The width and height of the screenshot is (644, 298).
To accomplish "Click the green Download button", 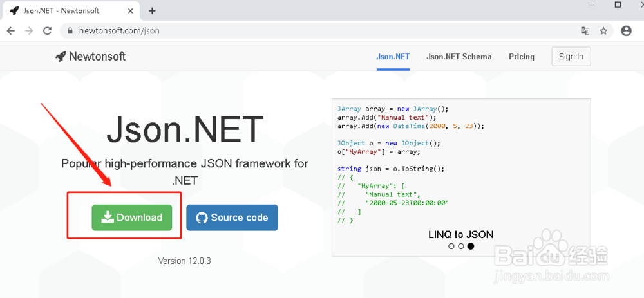I will [x=132, y=218].
